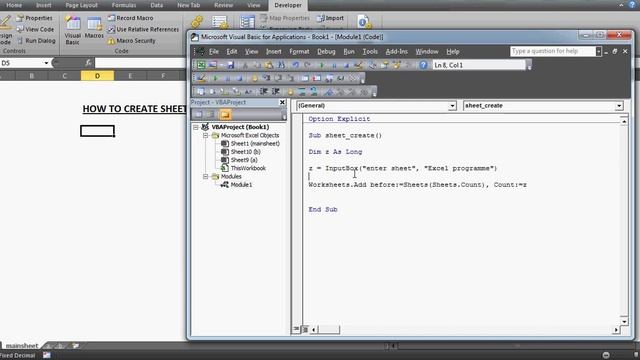
Task: Click Record Macro in Excel ribbon
Action: (131, 18)
